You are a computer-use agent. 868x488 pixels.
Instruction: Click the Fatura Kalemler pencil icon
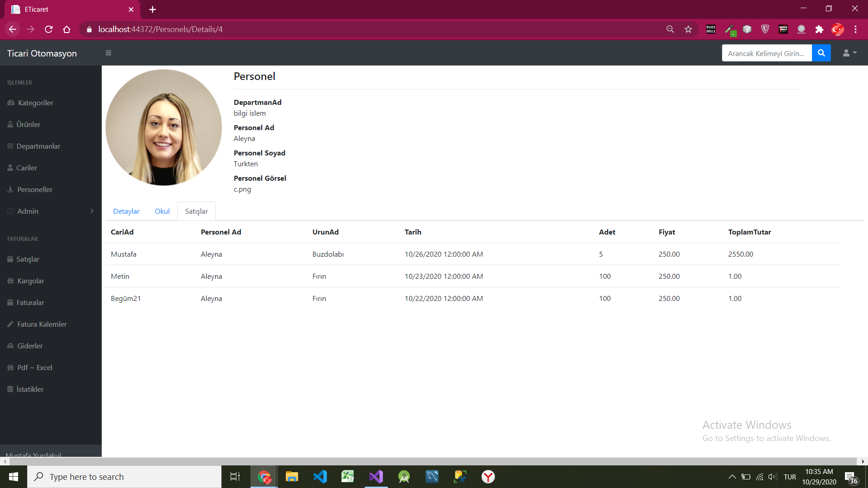9,324
